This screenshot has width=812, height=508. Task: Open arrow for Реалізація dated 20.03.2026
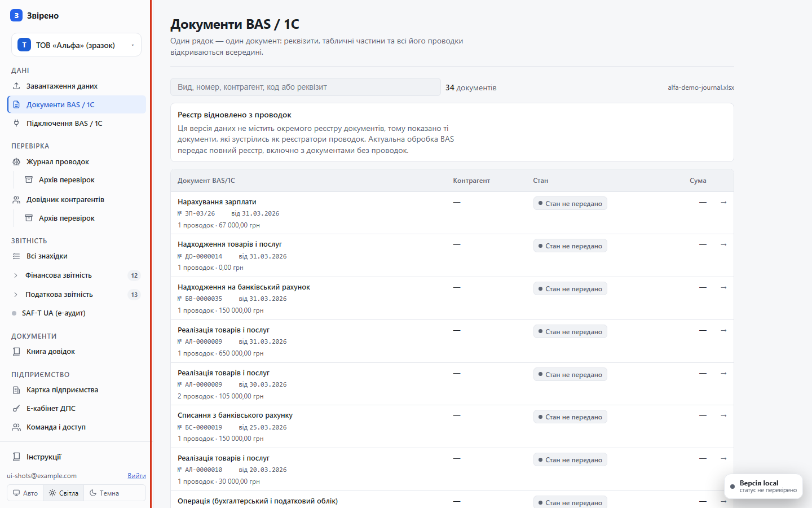point(723,458)
